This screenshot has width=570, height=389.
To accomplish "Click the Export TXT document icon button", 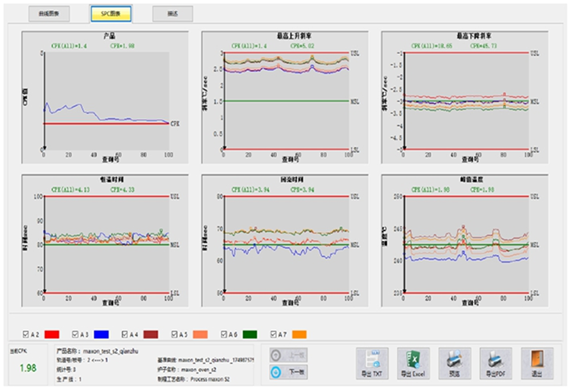I will (372, 363).
